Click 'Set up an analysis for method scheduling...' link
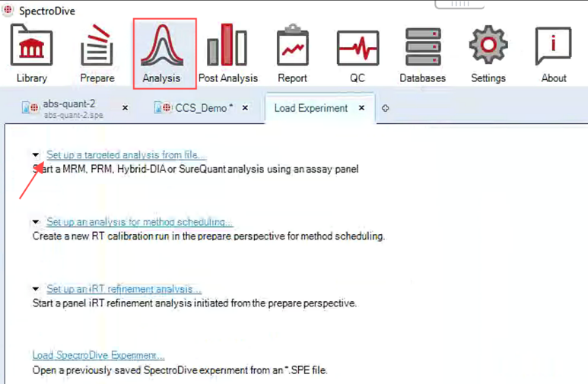Image resolution: width=588 pixels, height=384 pixels. coord(139,221)
